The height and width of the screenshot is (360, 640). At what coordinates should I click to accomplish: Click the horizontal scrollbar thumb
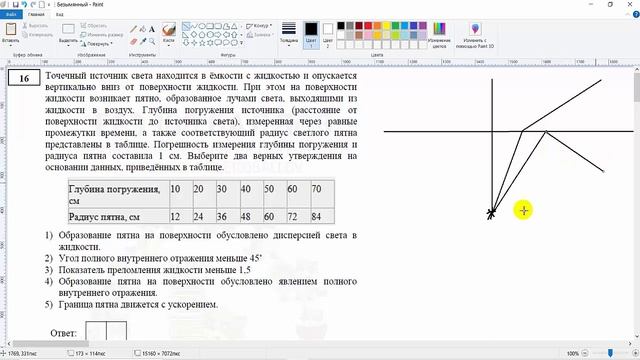[x=51, y=344]
